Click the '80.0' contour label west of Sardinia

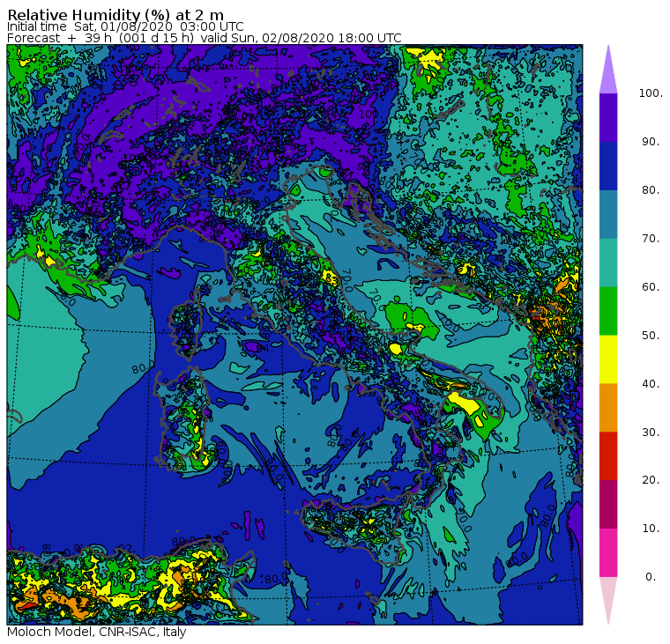coord(143,367)
